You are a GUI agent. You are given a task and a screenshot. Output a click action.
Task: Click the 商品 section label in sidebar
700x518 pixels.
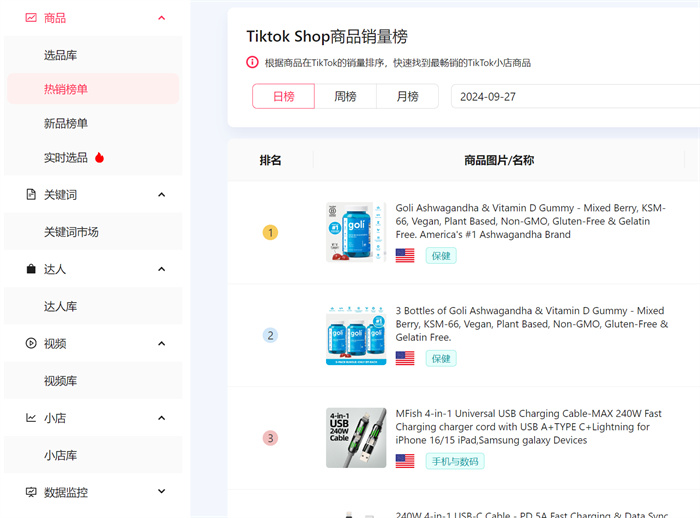coord(55,18)
